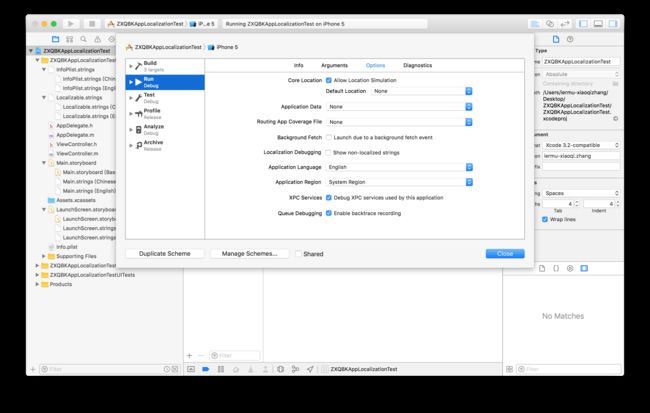Toggle library grid view icon
The height and width of the screenshot is (413, 650).
click(x=509, y=369)
